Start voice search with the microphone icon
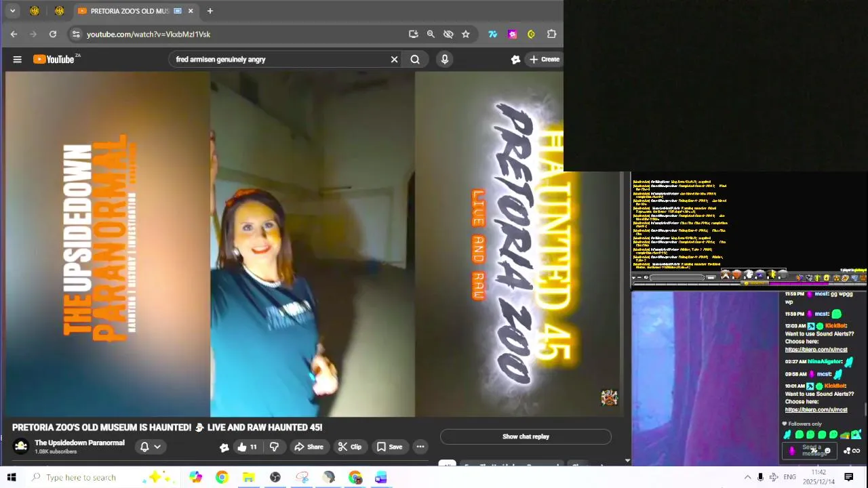 point(445,60)
